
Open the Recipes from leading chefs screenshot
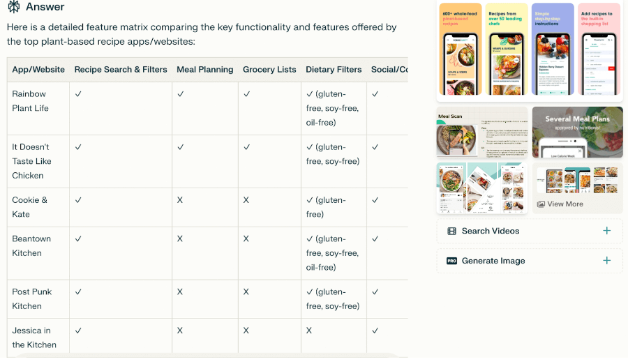(x=507, y=49)
